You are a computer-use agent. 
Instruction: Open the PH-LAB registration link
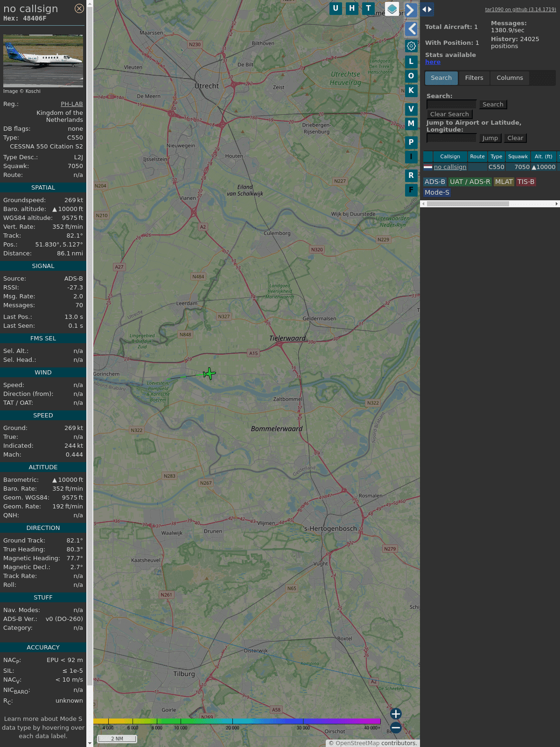coord(72,104)
